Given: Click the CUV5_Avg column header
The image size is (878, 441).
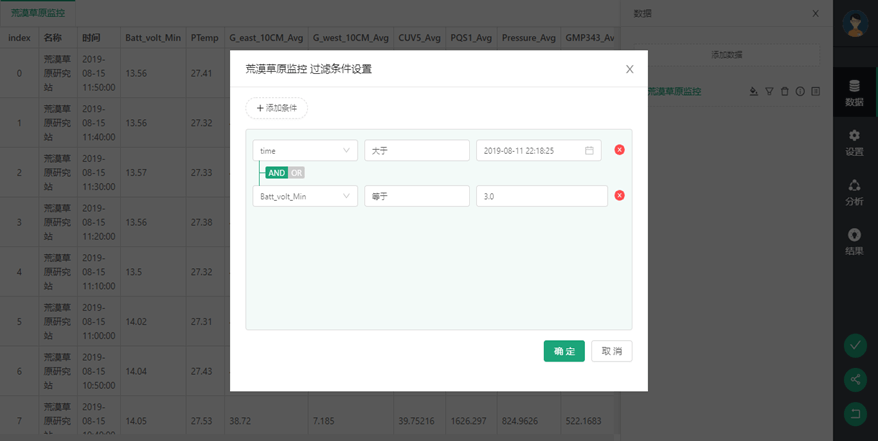Looking at the screenshot, I should [419, 37].
